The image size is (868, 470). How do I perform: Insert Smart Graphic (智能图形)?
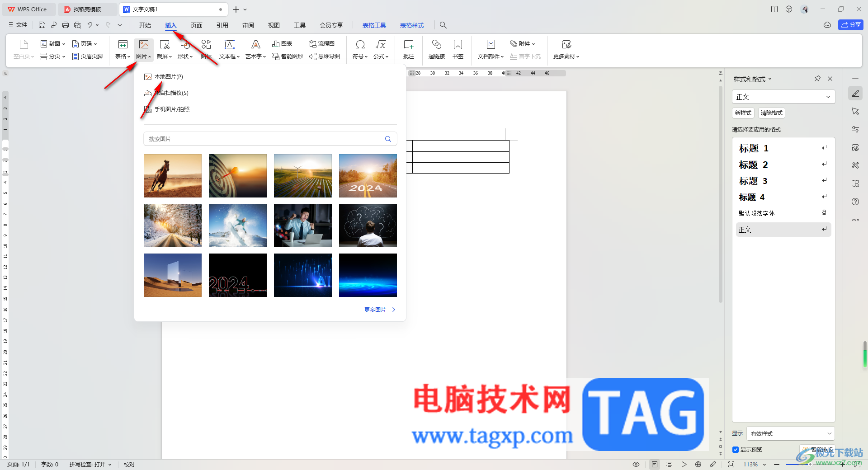(x=288, y=56)
